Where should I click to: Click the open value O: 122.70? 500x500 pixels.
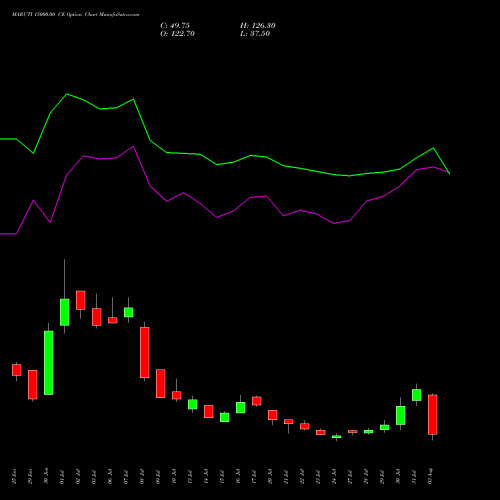[x=177, y=34]
